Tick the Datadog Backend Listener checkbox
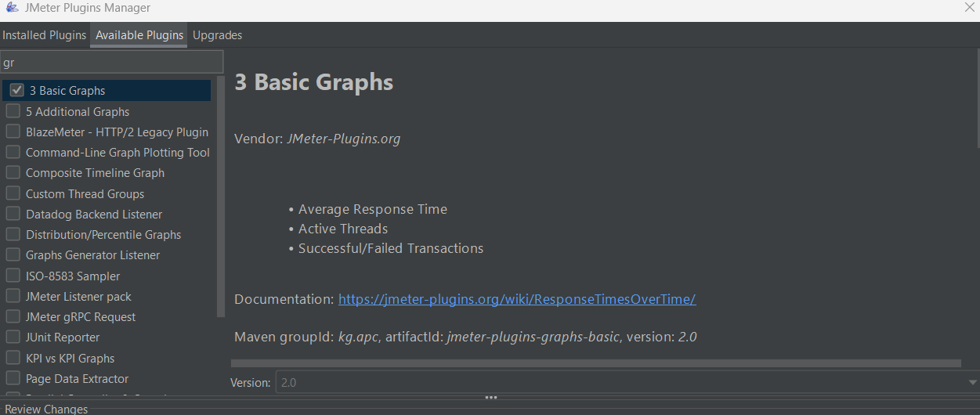The height and width of the screenshot is (415, 980). [13, 214]
